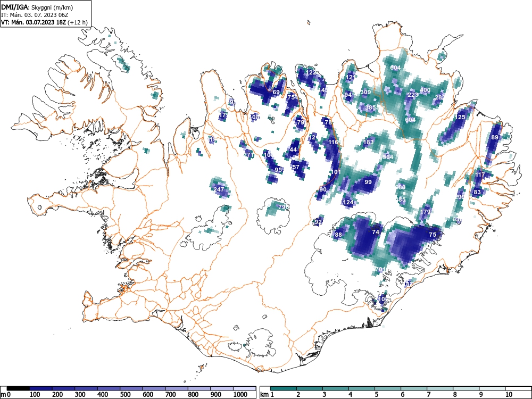The image size is (532, 399).
Task: Click the 309 visibility value on map
Action: 365,92
